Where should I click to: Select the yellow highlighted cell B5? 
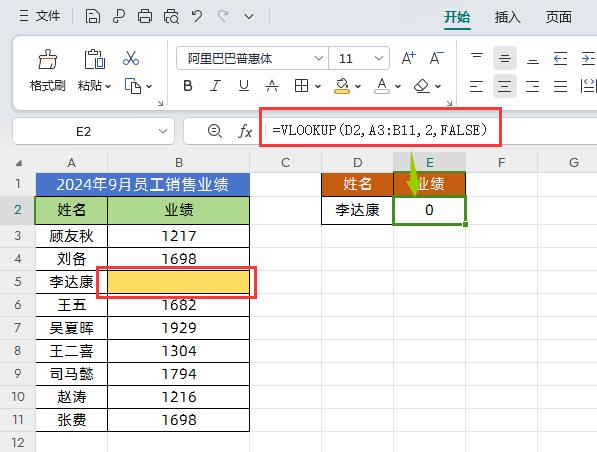click(x=179, y=282)
